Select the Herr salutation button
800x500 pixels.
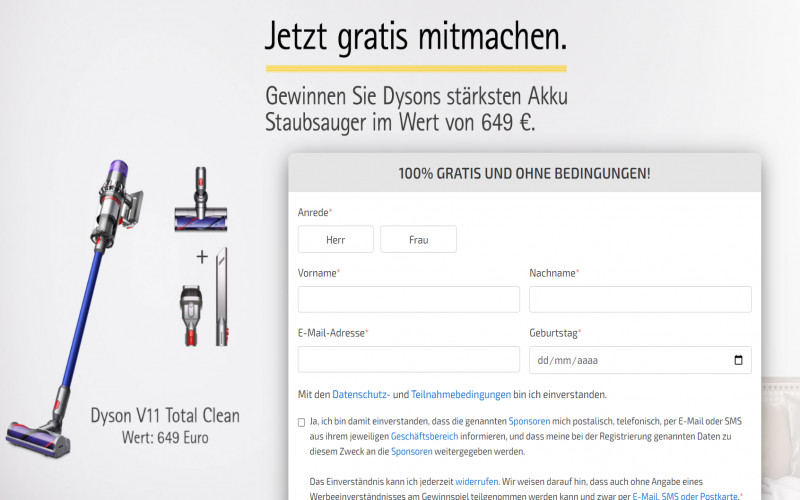click(336, 239)
